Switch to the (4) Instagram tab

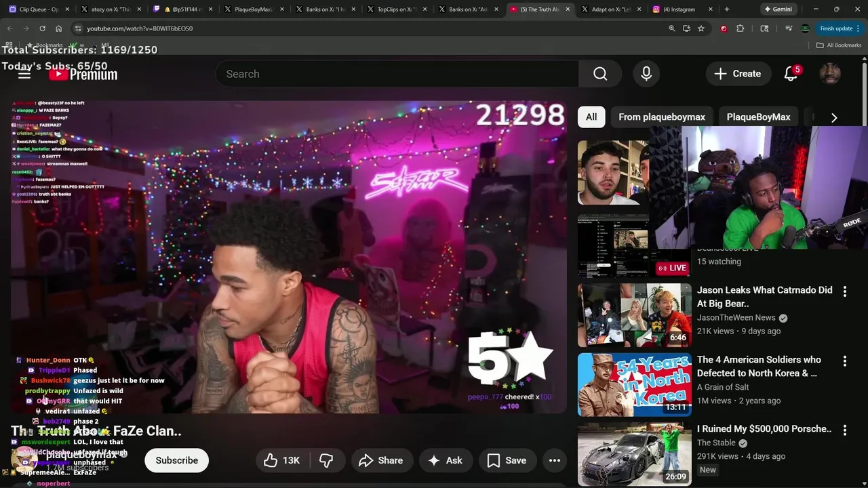click(683, 9)
